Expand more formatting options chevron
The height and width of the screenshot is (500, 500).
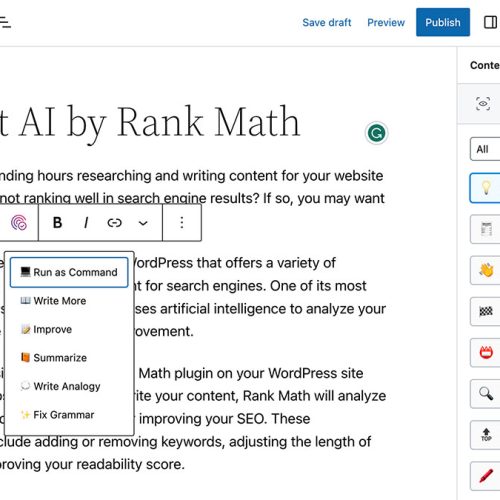143,223
